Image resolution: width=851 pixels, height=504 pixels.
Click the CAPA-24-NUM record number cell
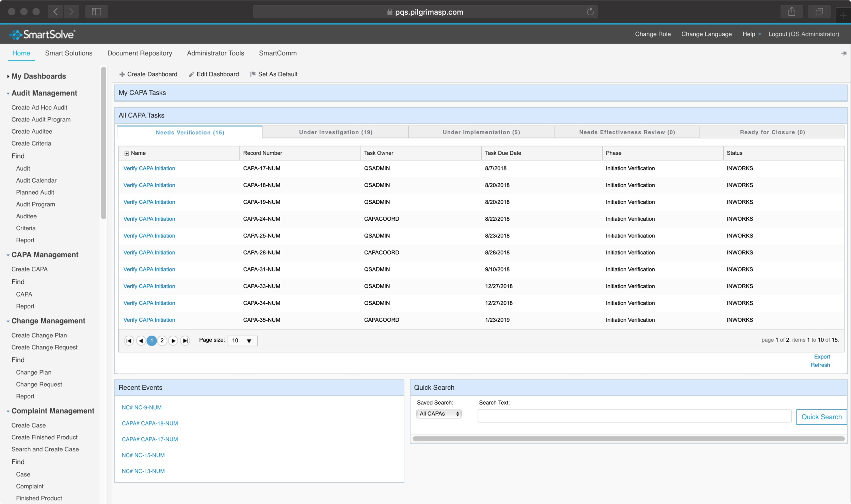coord(261,219)
